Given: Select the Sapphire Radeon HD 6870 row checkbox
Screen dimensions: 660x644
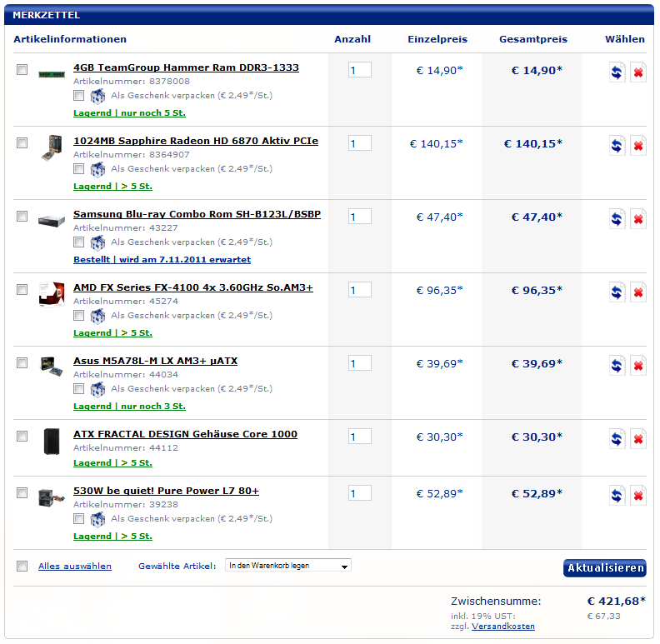Looking at the screenshot, I should [22, 142].
